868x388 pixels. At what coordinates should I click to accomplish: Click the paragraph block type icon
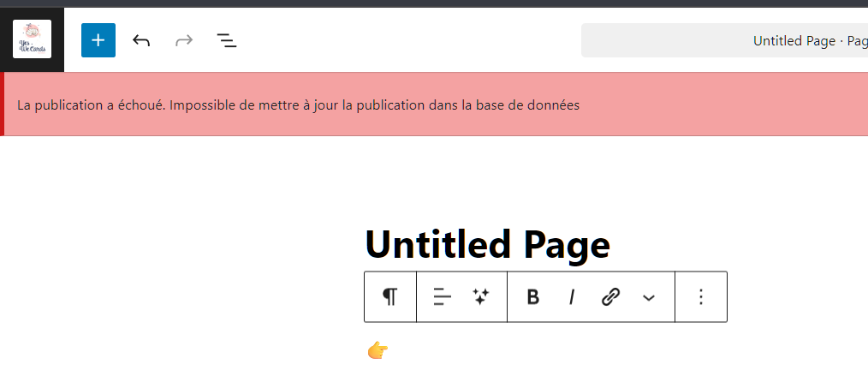pyautogui.click(x=390, y=297)
